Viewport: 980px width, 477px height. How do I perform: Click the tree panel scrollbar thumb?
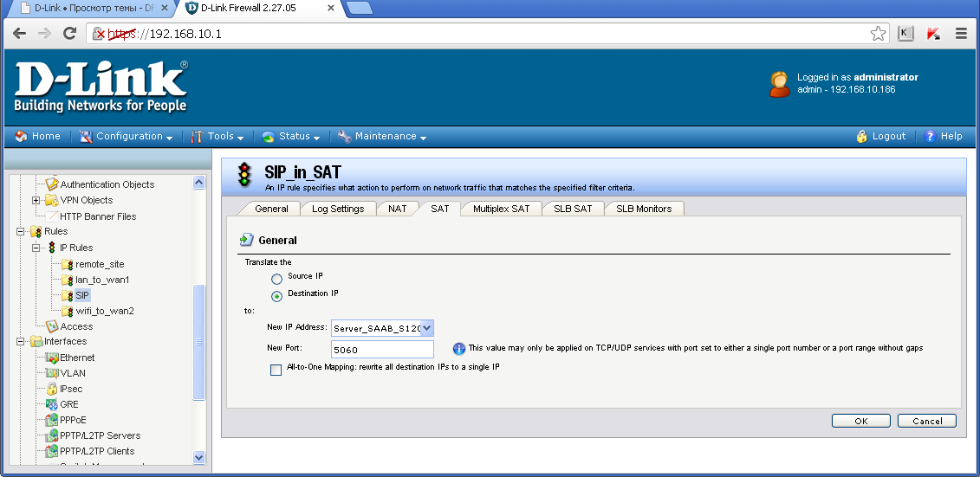199,342
